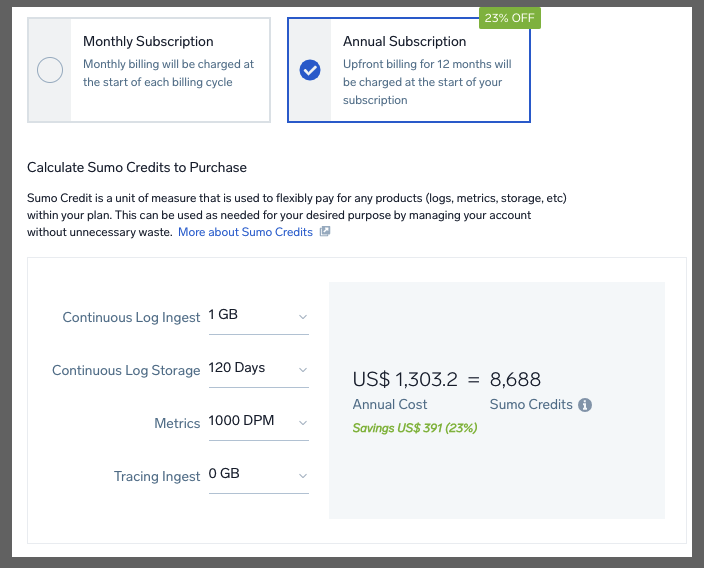The width and height of the screenshot is (704, 568).
Task: Click the Continuous Log Storage label
Action: (126, 370)
